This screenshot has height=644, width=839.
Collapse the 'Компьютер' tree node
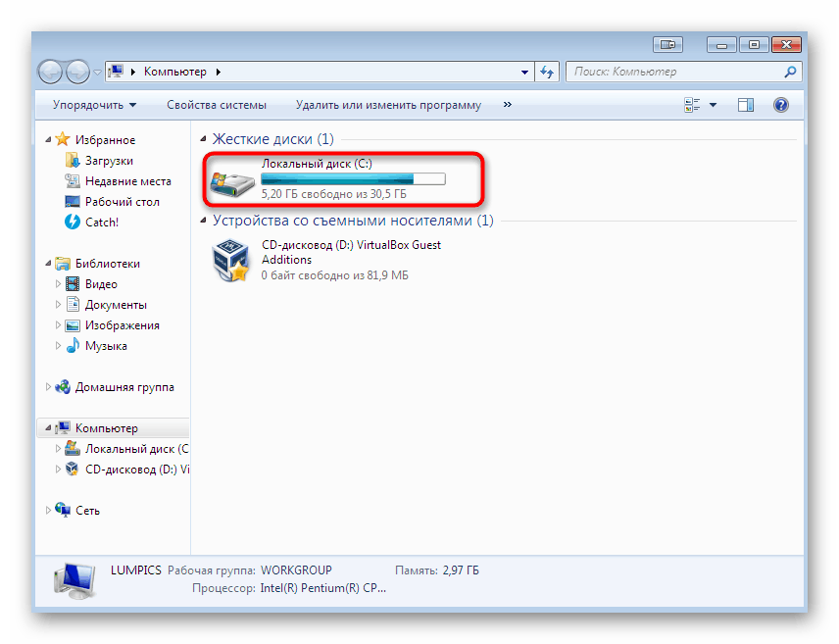click(x=48, y=427)
